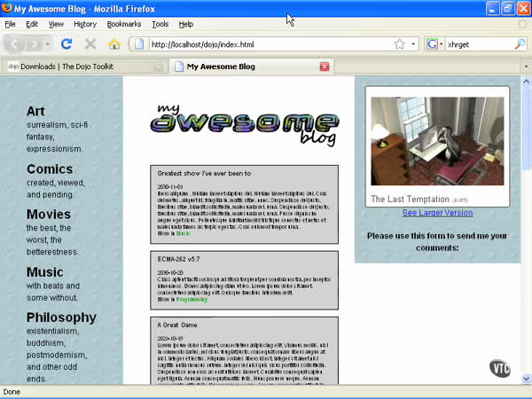This screenshot has width=532, height=399.
Task: Click the search magnifier icon
Action: 520,43
